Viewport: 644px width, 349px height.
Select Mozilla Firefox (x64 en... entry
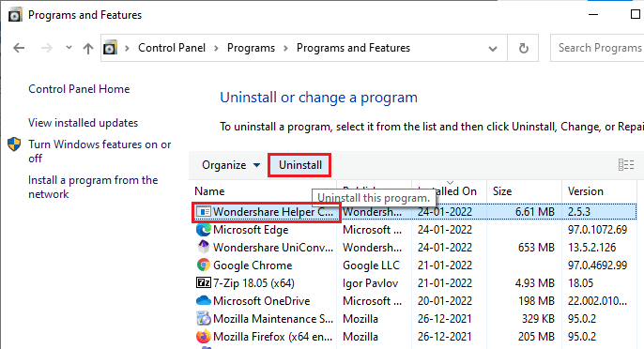272,337
